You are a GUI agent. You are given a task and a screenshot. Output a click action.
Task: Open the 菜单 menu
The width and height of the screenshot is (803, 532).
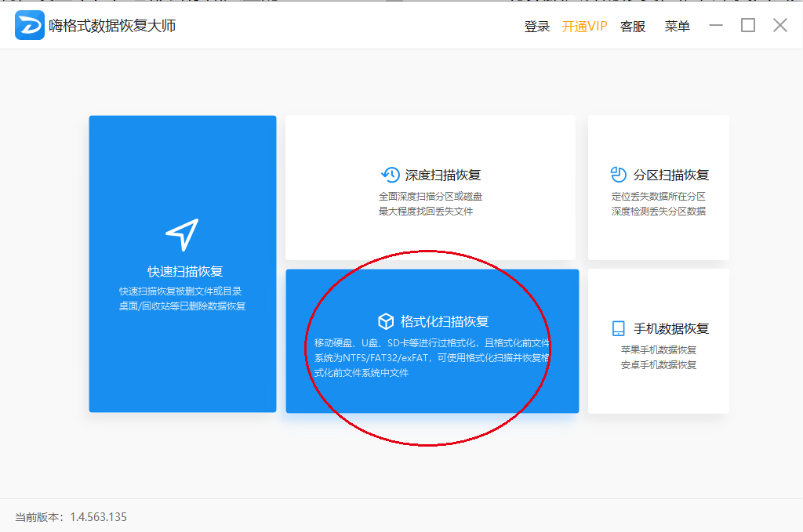(x=677, y=26)
